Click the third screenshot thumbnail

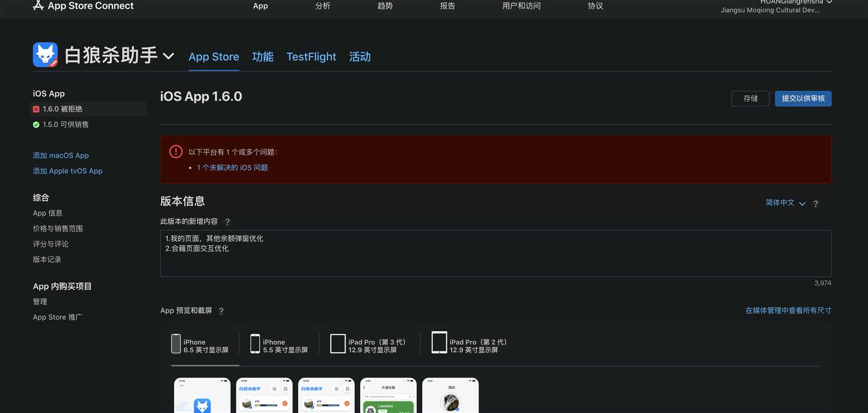tap(326, 395)
